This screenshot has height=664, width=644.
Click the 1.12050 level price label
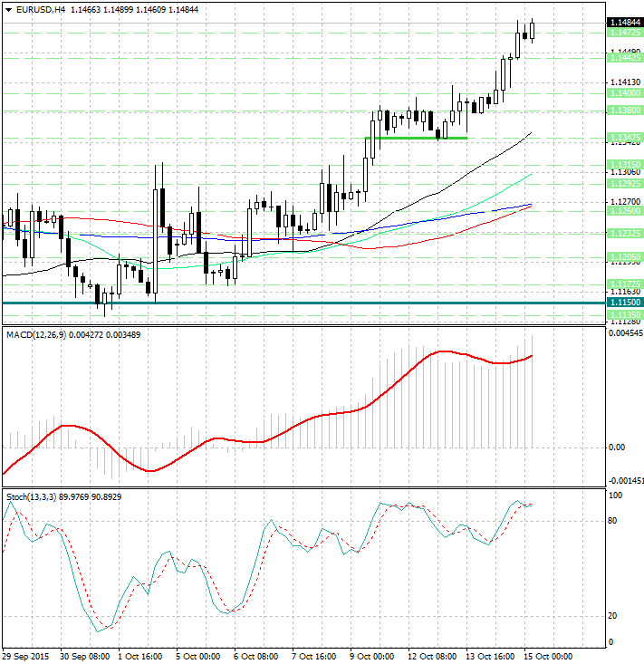tap(625, 257)
